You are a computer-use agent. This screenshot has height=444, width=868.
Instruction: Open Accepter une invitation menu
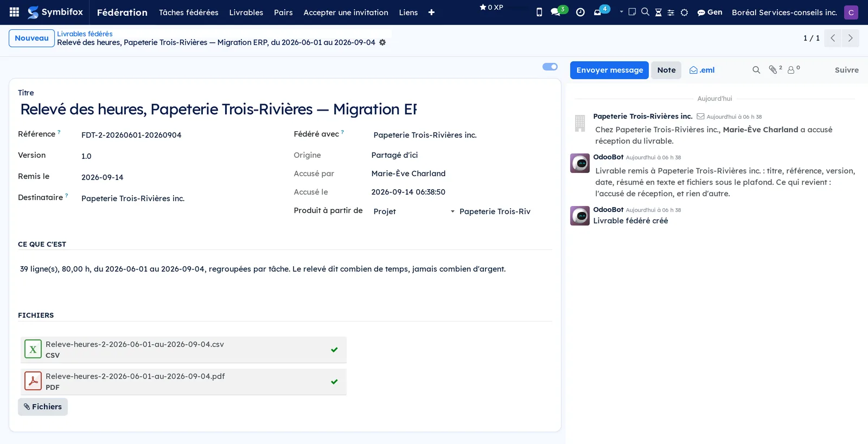(x=346, y=12)
